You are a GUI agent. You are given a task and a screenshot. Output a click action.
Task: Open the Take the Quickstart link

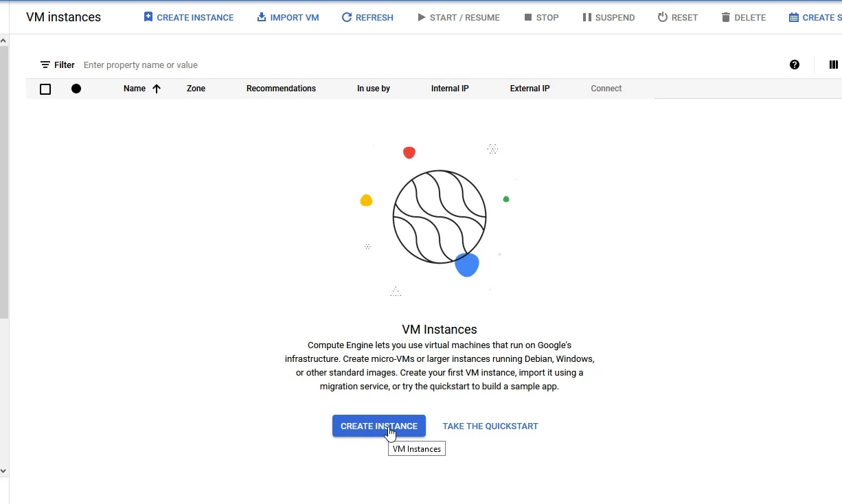(x=490, y=426)
